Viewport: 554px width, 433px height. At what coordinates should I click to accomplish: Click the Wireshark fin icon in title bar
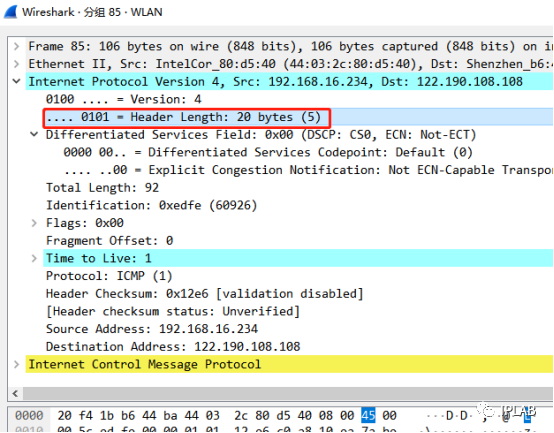click(11, 12)
